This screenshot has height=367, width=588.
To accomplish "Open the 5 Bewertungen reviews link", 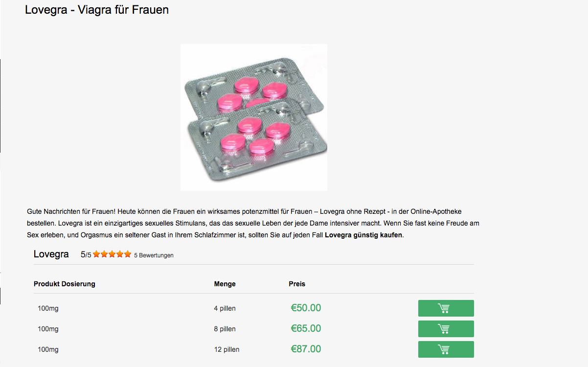I will 154,255.
